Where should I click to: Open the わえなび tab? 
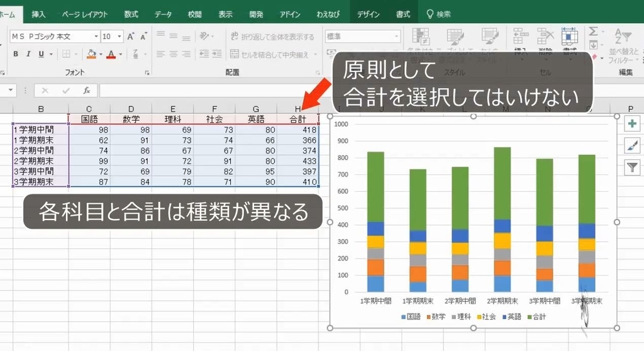(x=328, y=14)
